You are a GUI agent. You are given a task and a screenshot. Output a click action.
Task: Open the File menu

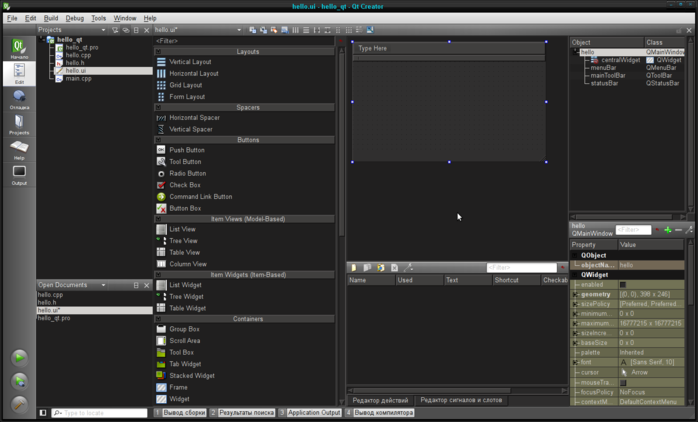[12, 18]
